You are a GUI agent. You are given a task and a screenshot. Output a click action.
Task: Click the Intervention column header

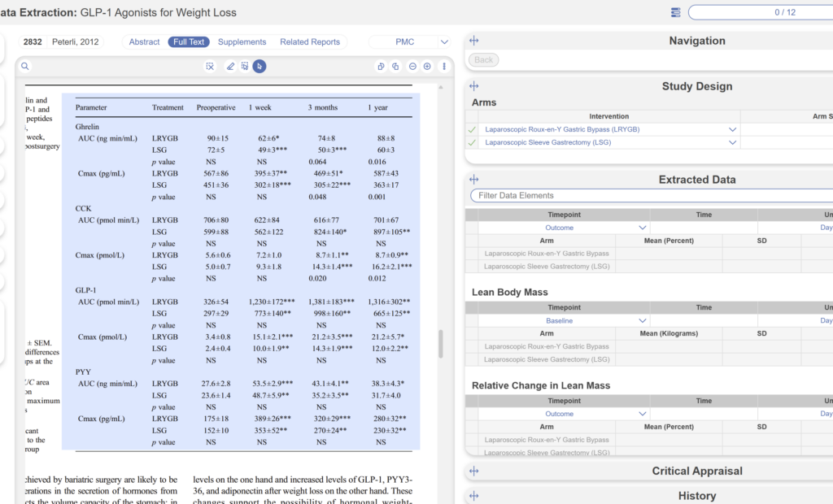[608, 116]
